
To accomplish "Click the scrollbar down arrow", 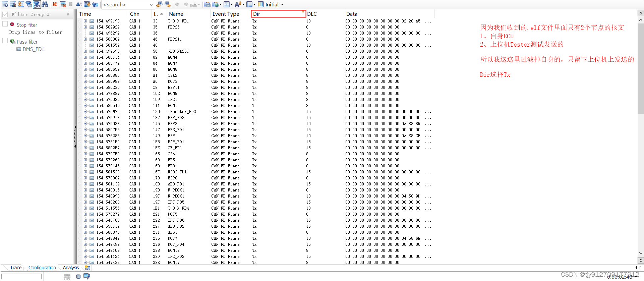I will 641,254.
